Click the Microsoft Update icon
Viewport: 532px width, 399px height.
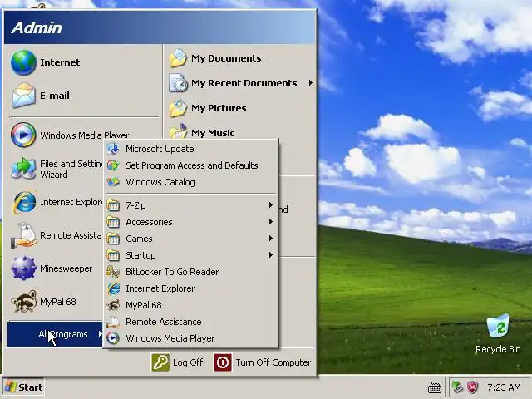tap(113, 149)
